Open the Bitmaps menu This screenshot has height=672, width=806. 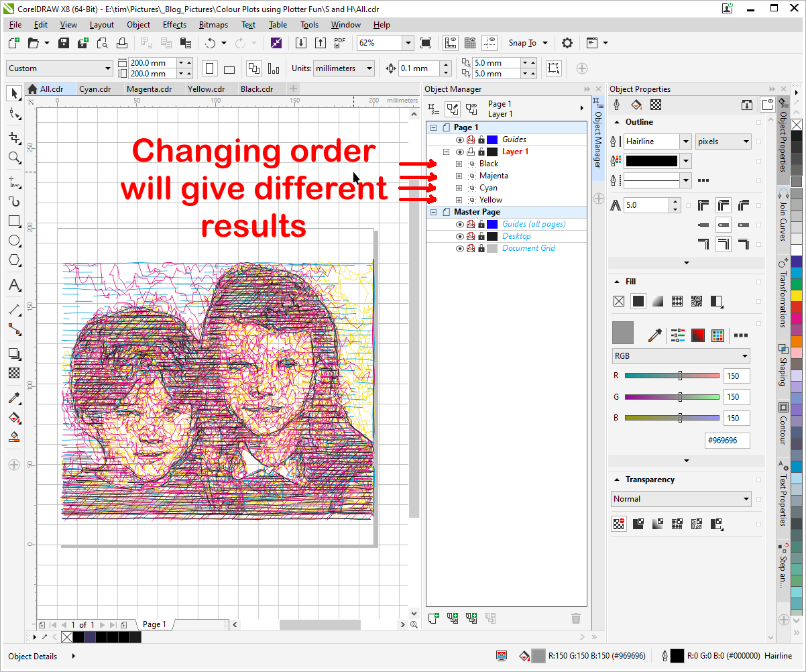[x=213, y=25]
